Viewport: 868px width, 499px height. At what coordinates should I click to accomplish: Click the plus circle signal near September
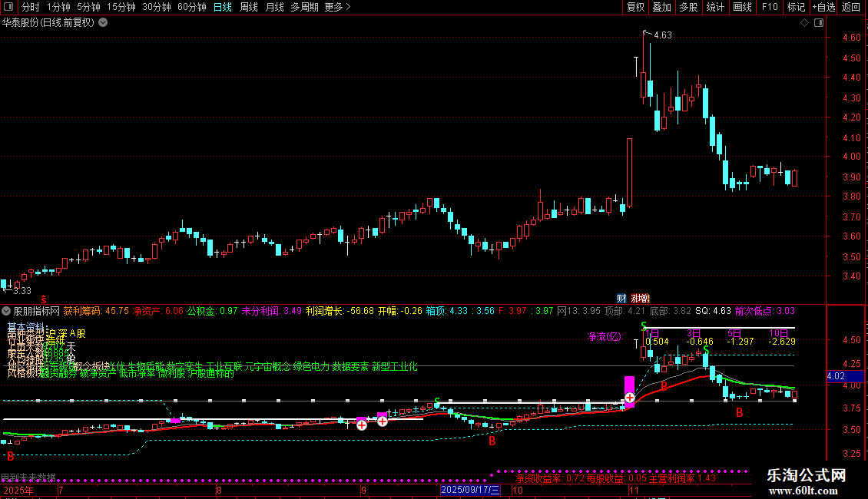[362, 425]
